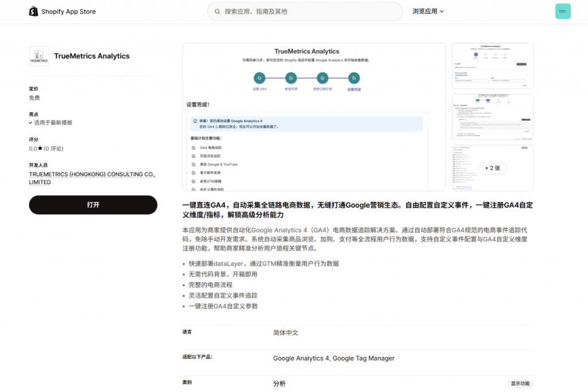
Task: Click the +2 张 more images button
Action: click(x=492, y=168)
